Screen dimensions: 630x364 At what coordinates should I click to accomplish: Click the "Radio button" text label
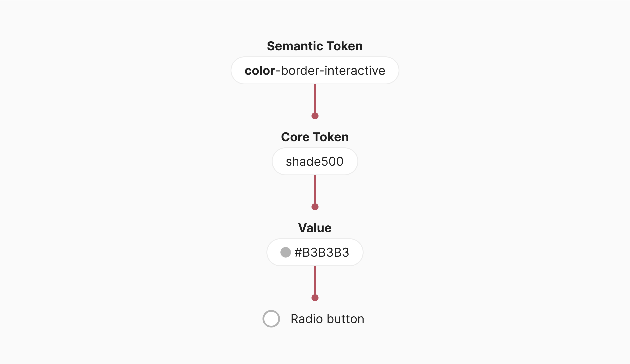(327, 319)
